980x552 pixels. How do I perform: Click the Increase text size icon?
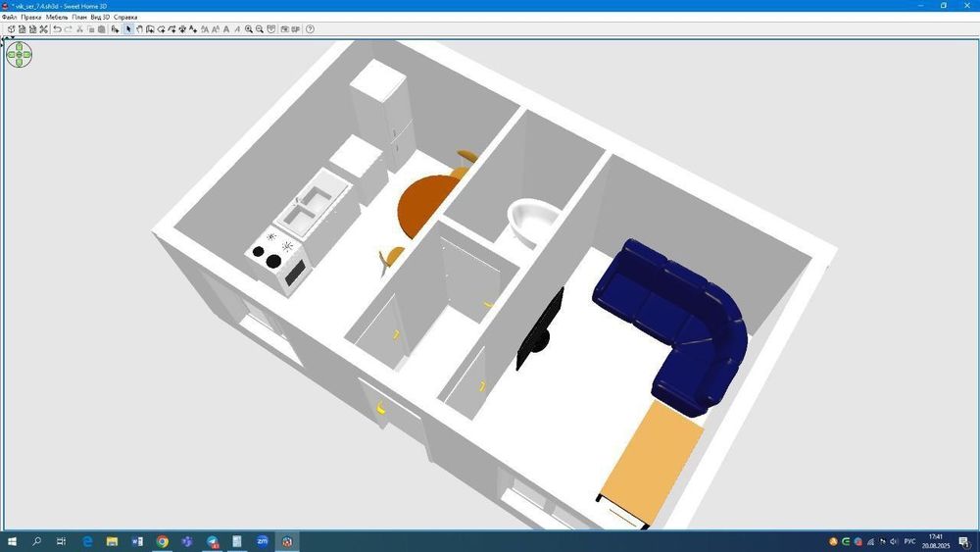click(x=205, y=29)
